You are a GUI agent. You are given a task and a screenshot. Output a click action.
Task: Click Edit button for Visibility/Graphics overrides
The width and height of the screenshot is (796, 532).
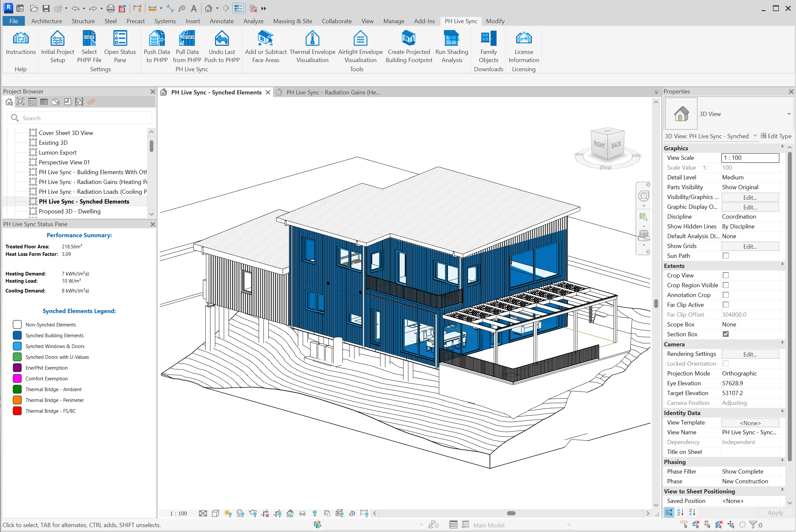pyautogui.click(x=750, y=197)
